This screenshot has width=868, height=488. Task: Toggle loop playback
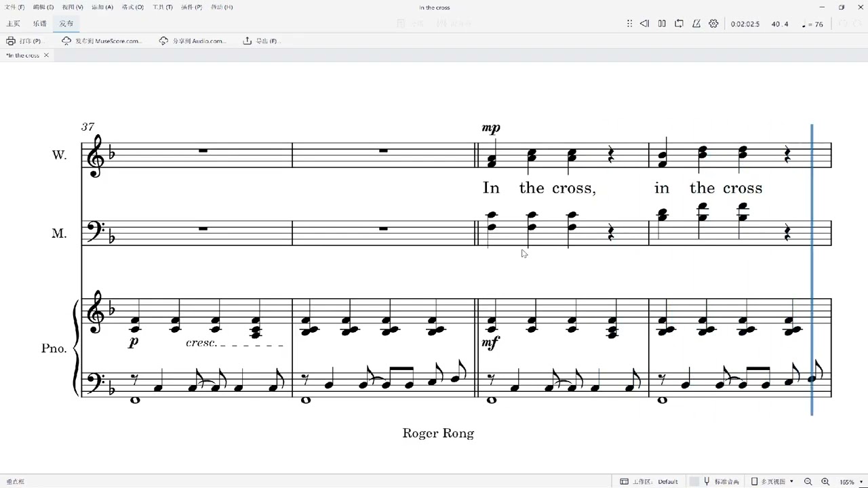(x=679, y=24)
